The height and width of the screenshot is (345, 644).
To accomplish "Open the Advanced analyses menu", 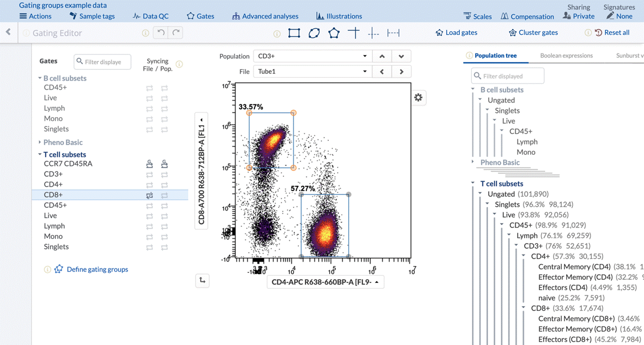I will pyautogui.click(x=265, y=16).
